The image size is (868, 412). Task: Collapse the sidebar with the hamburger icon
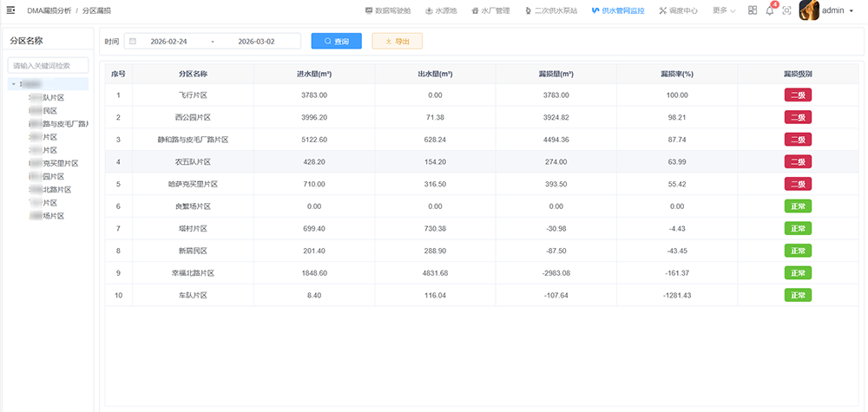(x=10, y=10)
